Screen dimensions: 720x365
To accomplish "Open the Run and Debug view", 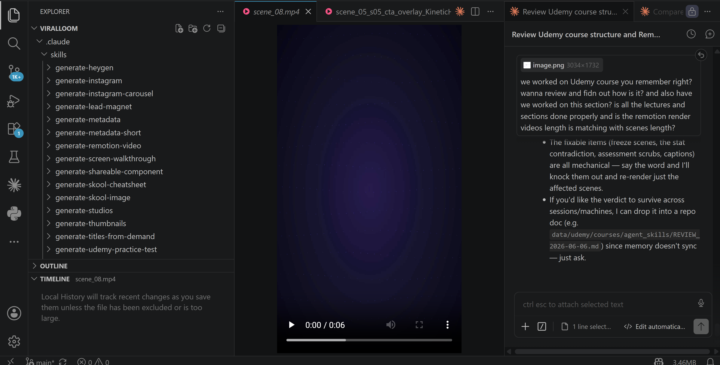I will click(14, 101).
